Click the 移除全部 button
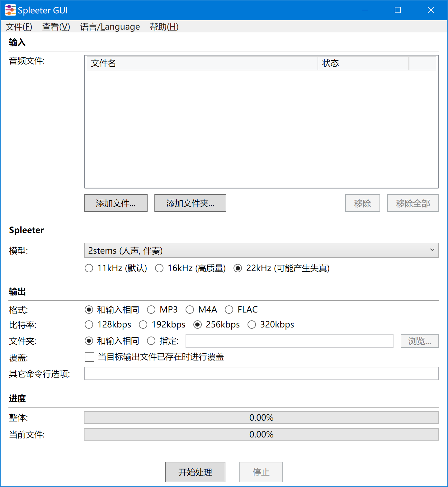This screenshot has width=448, height=487. [x=413, y=203]
